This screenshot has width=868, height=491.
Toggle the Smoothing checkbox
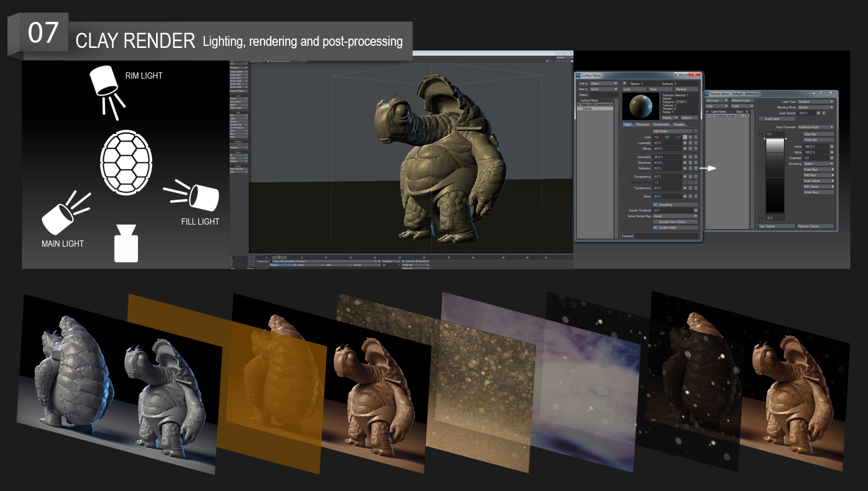tap(656, 205)
